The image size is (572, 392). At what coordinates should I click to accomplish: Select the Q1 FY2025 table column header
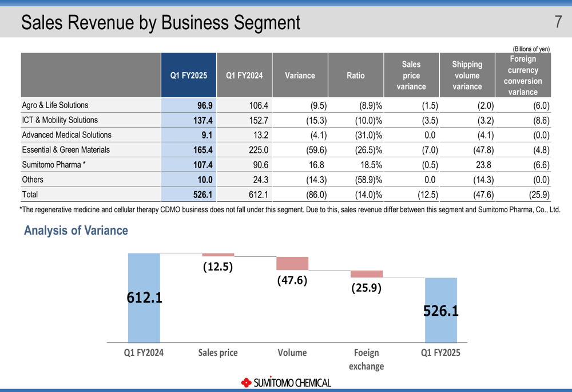pos(189,76)
